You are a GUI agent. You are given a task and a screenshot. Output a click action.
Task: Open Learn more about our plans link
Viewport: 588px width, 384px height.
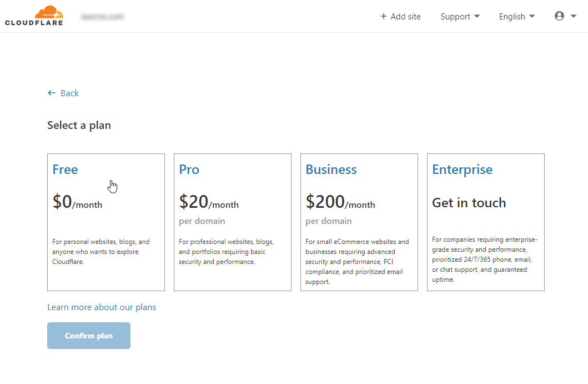tap(102, 307)
